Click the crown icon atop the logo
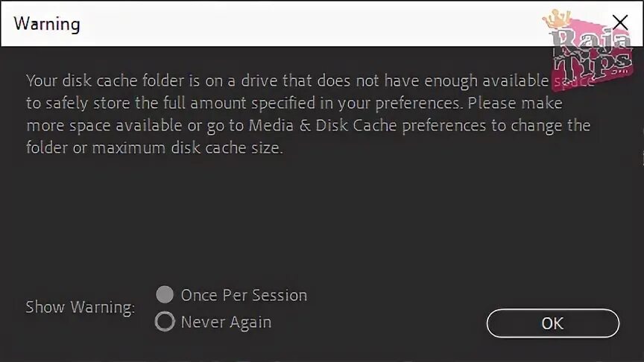The height and width of the screenshot is (362, 644). tap(558, 19)
